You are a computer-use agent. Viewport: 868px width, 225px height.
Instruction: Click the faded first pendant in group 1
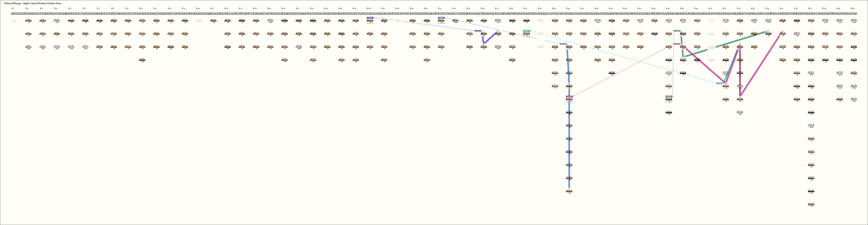pyautogui.click(x=14, y=20)
